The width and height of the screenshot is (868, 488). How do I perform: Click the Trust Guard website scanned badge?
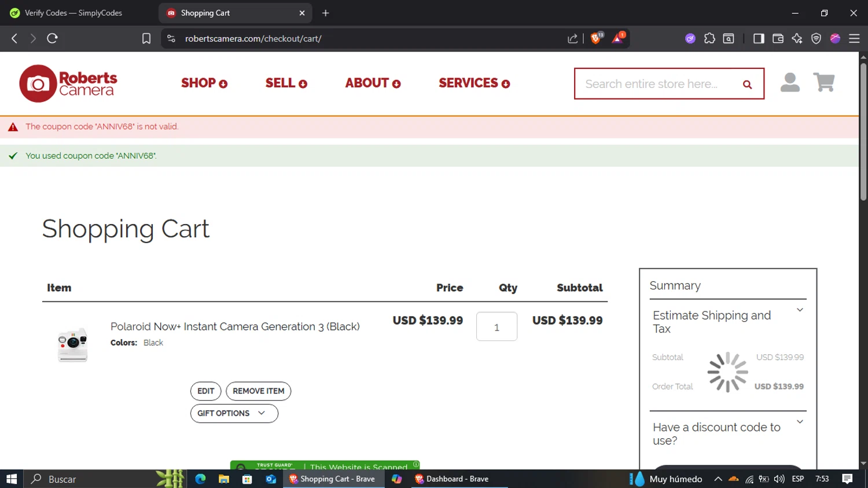[x=325, y=465]
